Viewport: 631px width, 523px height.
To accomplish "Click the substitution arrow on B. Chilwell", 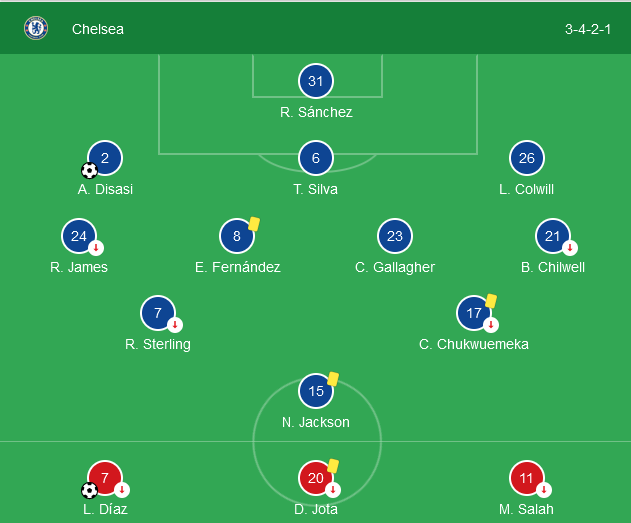I will click(x=570, y=248).
